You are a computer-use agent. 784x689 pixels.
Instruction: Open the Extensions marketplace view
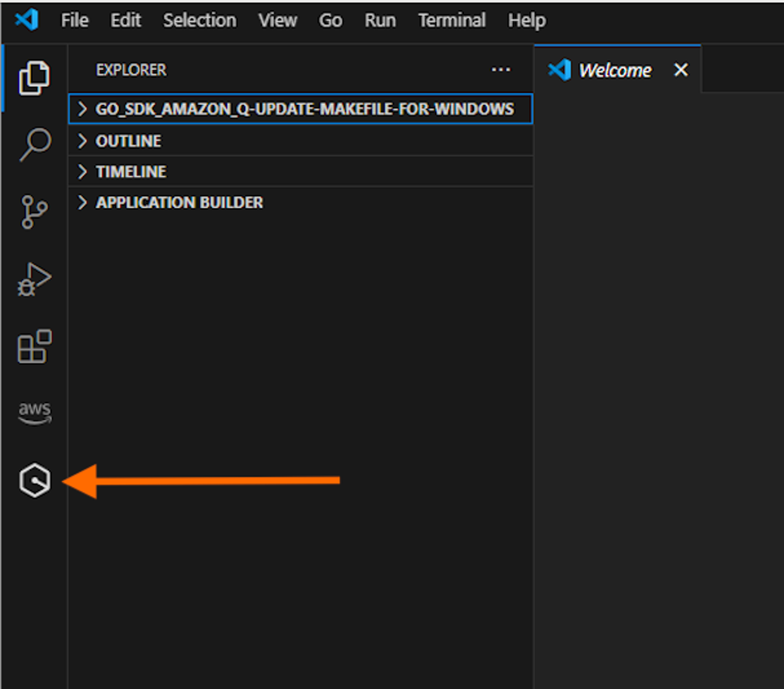(34, 345)
